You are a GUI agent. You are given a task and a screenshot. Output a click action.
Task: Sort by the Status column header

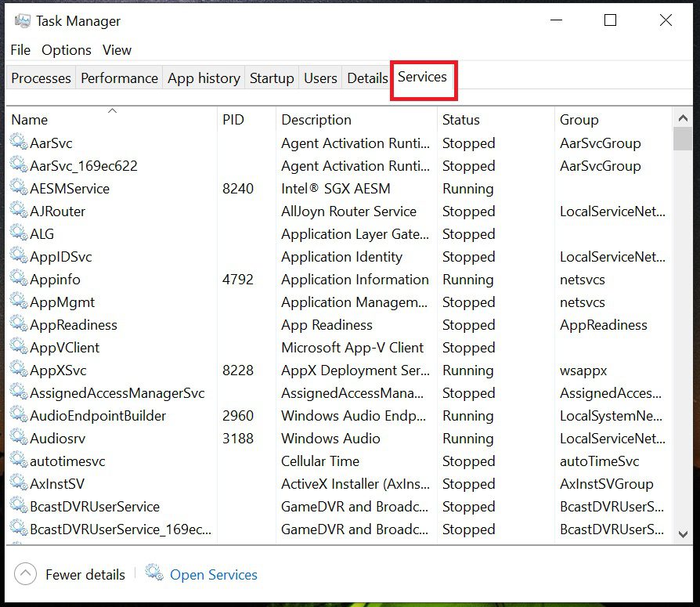pyautogui.click(x=496, y=119)
